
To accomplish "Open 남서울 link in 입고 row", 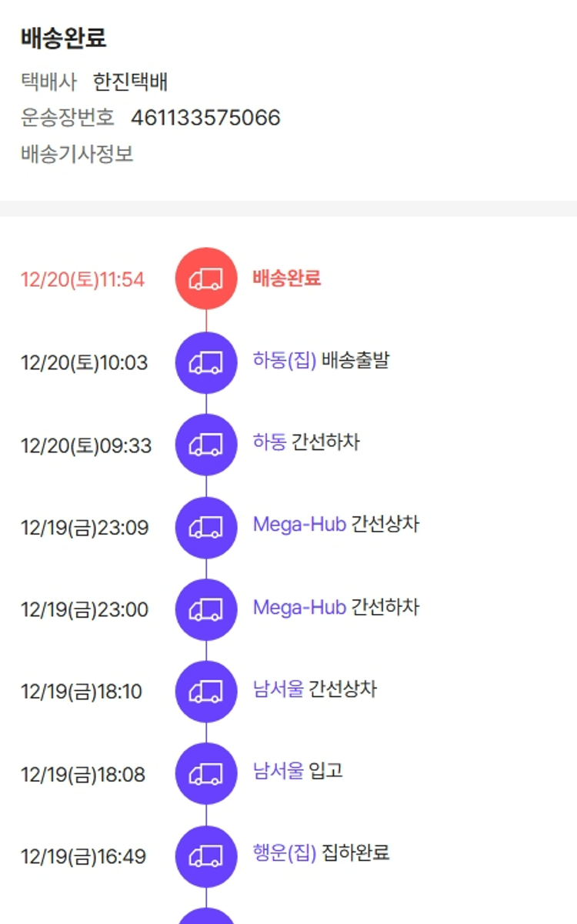I will point(278,771).
